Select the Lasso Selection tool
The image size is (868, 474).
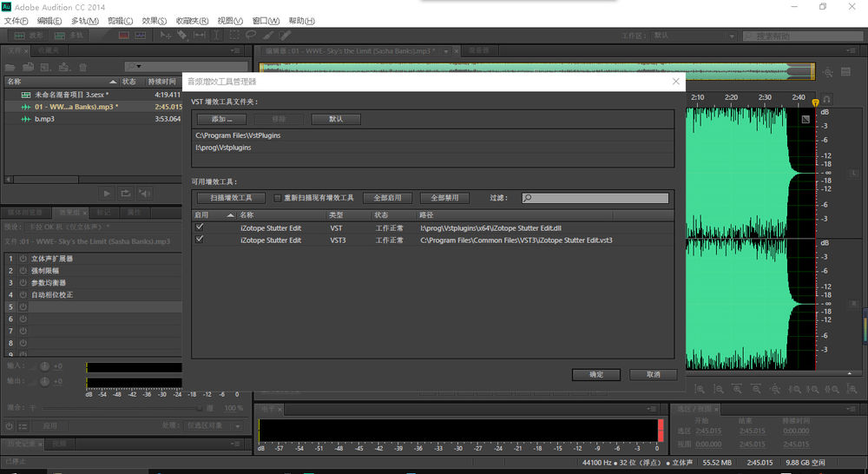point(251,36)
